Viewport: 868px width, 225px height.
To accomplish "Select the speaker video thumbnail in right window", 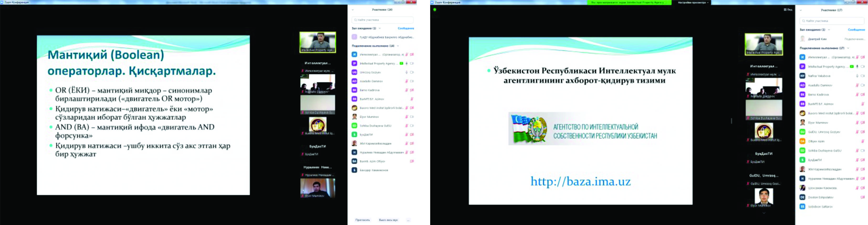I will point(763,44).
